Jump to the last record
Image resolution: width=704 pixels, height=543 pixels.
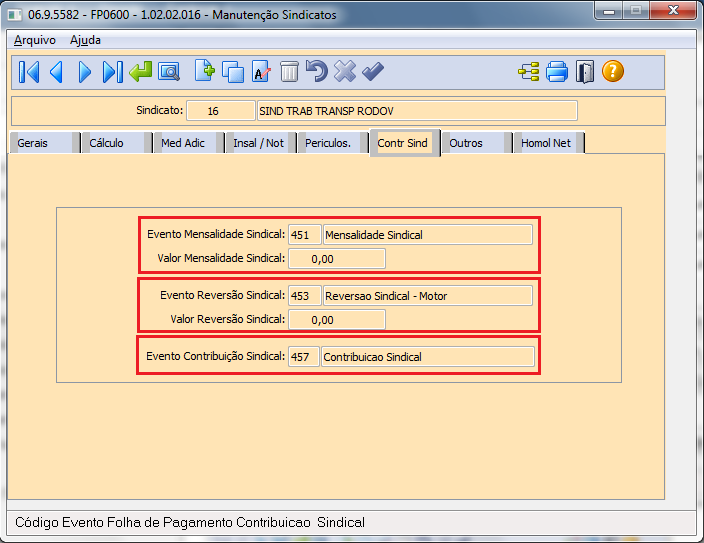(112, 72)
